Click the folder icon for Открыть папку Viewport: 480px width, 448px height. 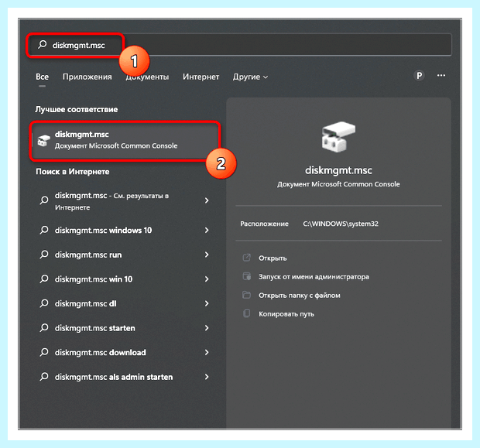point(247,295)
